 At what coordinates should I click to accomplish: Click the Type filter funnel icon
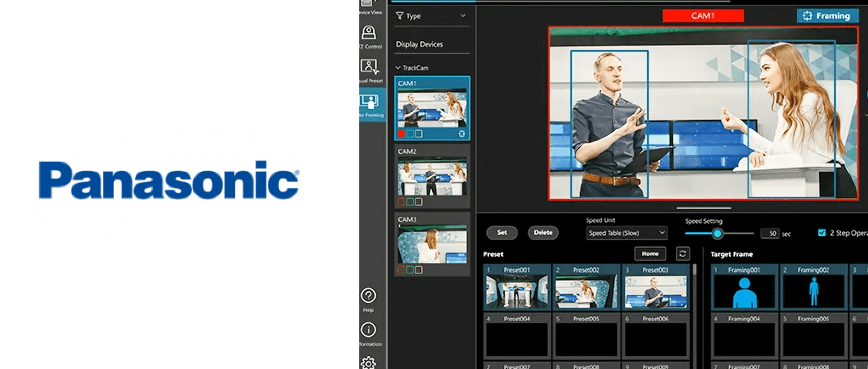click(400, 16)
